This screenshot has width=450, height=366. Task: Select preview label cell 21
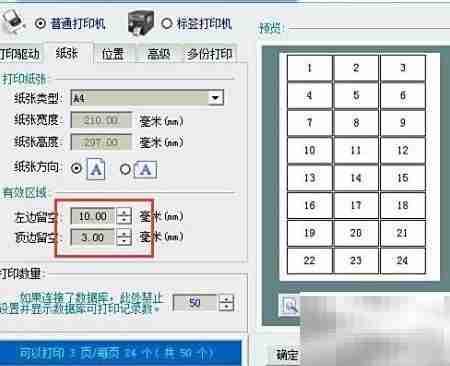point(403,233)
